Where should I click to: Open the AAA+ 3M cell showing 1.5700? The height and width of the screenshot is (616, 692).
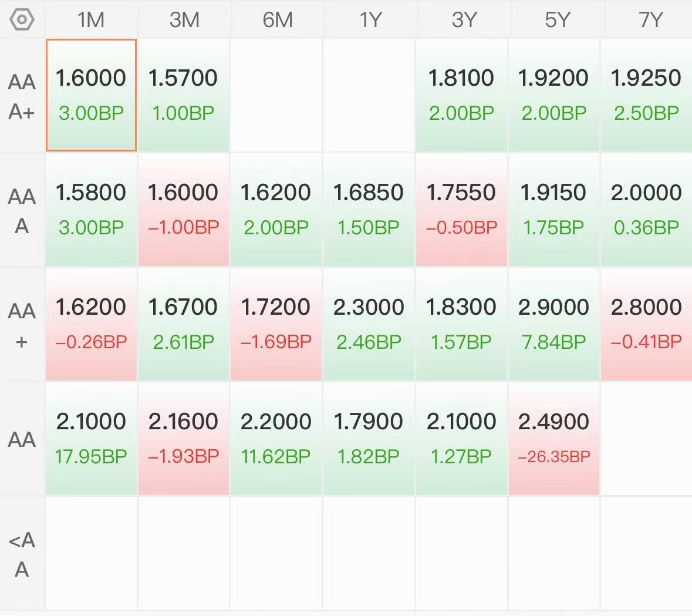pyautogui.click(x=184, y=95)
